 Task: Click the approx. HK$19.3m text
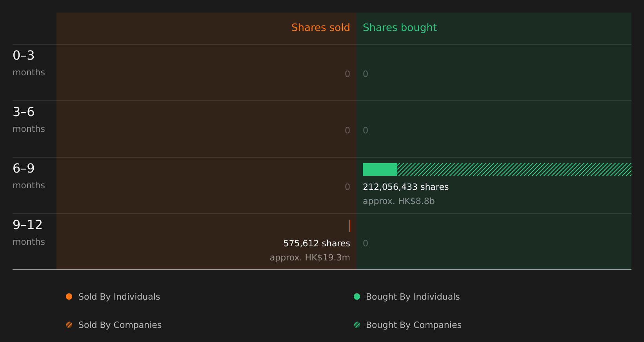pos(310,258)
